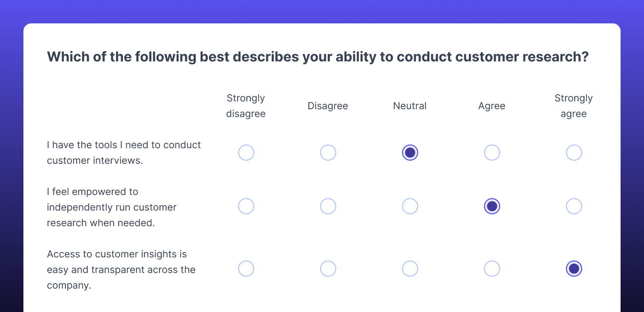This screenshot has width=644, height=312.
Task: Choose Neutral for access to customer insights
Action: (x=410, y=269)
